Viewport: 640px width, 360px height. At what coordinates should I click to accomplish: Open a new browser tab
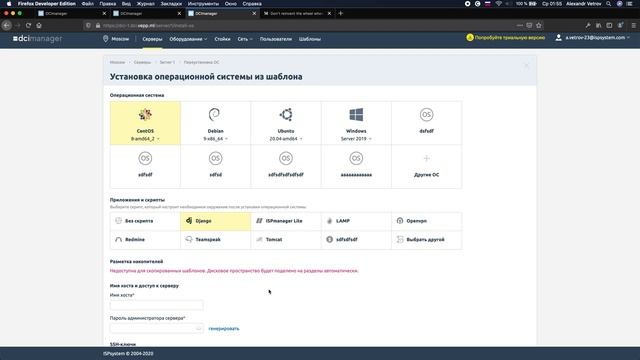pos(341,13)
